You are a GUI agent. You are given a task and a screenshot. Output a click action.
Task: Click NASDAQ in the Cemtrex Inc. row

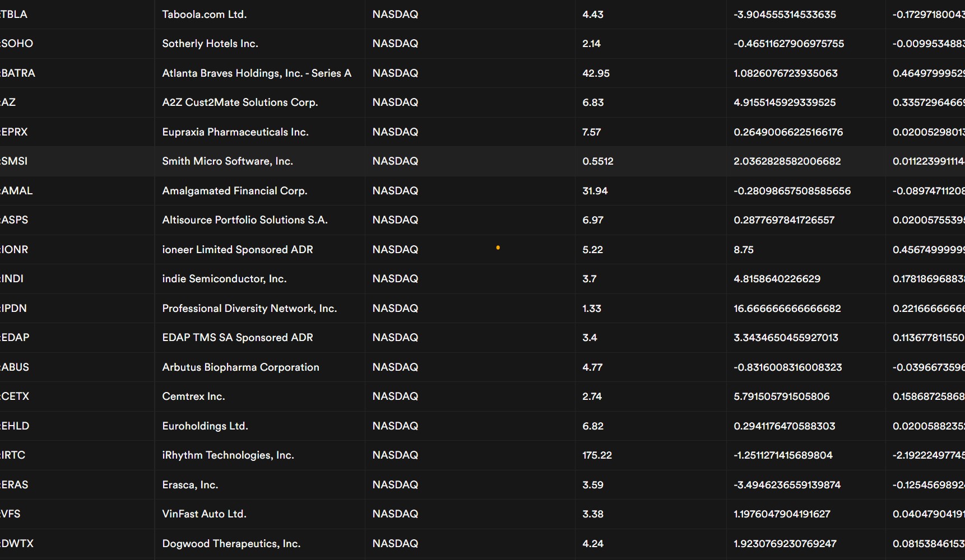(395, 396)
